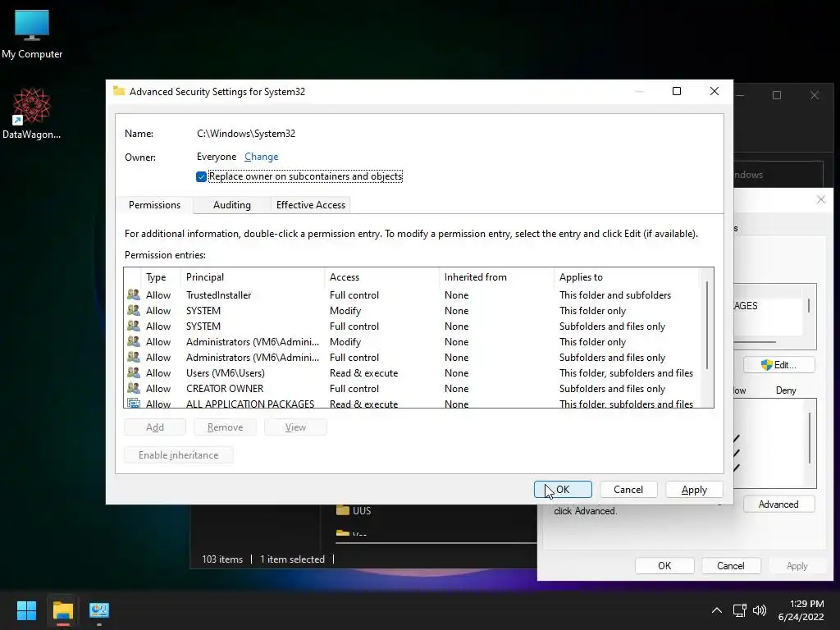Image resolution: width=840 pixels, height=630 pixels.
Task: Click the permission entries list scrollbar
Action: pos(707,325)
